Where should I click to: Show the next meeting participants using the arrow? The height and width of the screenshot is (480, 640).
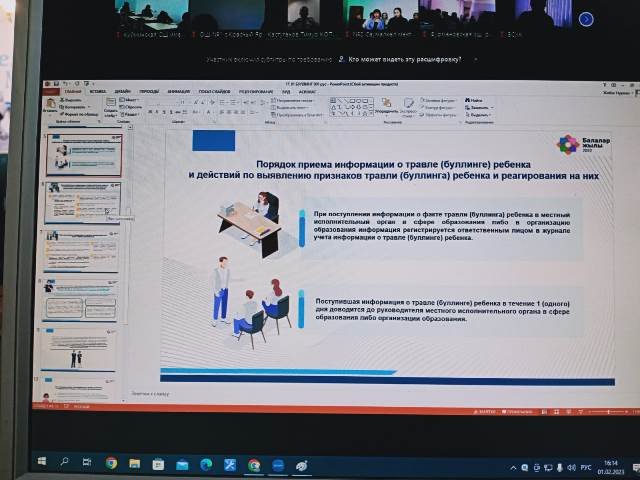pyautogui.click(x=586, y=19)
